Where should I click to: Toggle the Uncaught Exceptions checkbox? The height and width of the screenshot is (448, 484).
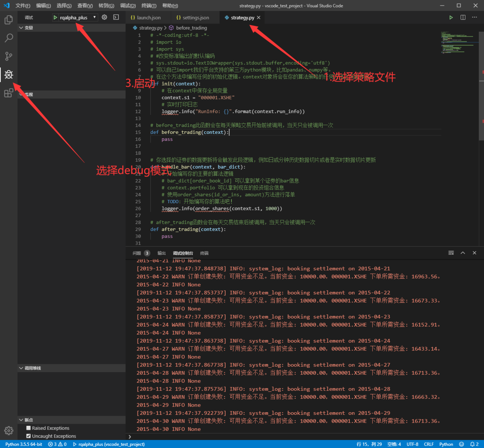pos(28,436)
